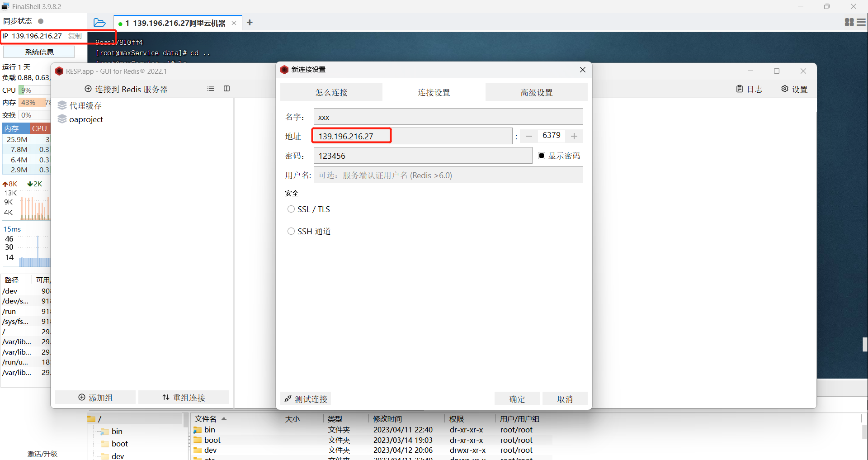
Task: Select bin in the directory tree
Action: pos(117,432)
